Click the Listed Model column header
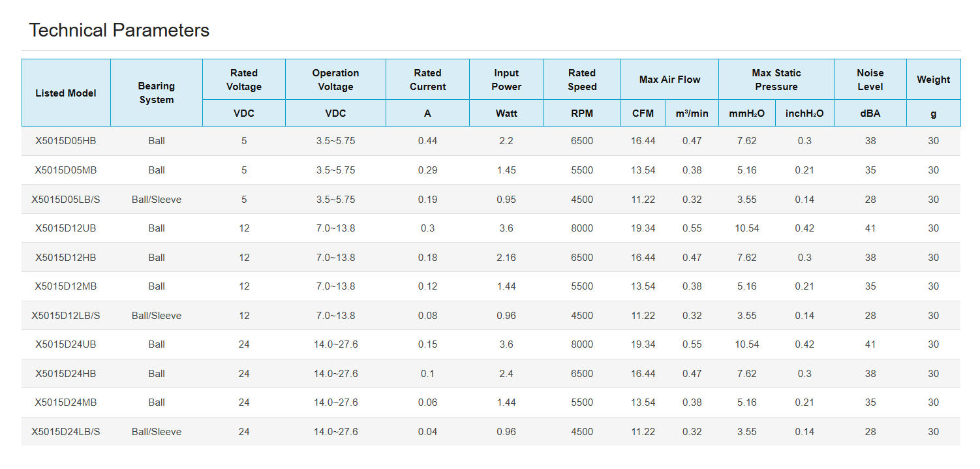Viewport: 980px width, 469px height. (x=66, y=93)
